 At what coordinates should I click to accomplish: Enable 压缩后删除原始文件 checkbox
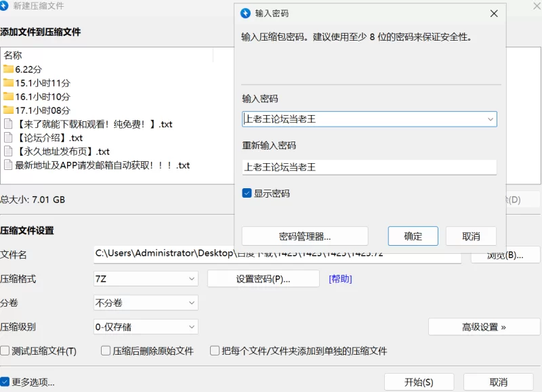tap(106, 351)
